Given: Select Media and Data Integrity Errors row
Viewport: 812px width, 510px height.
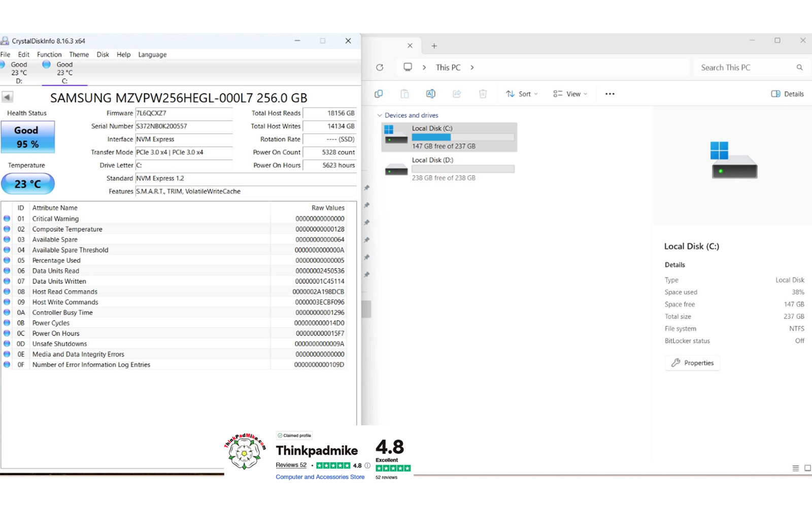Looking at the screenshot, I should click(x=174, y=354).
